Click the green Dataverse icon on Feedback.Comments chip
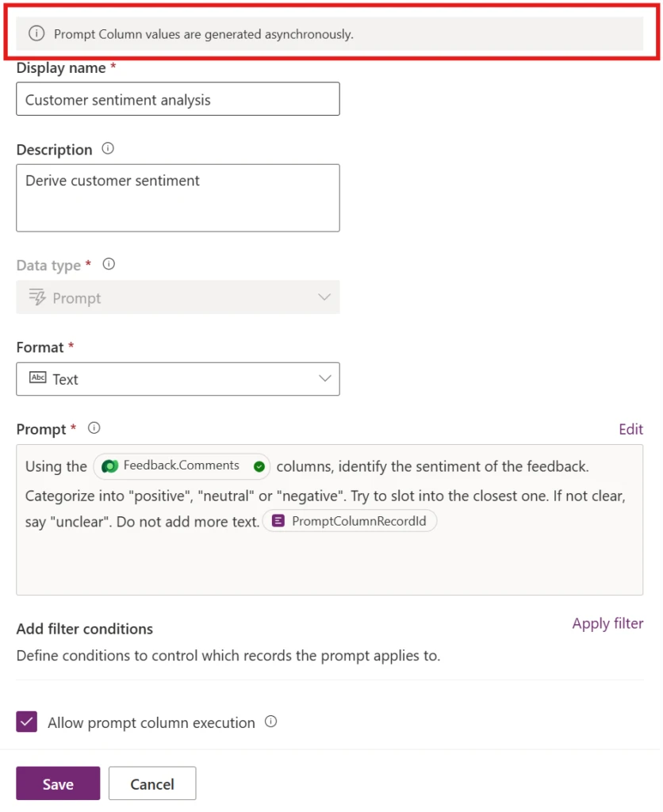 click(x=109, y=466)
